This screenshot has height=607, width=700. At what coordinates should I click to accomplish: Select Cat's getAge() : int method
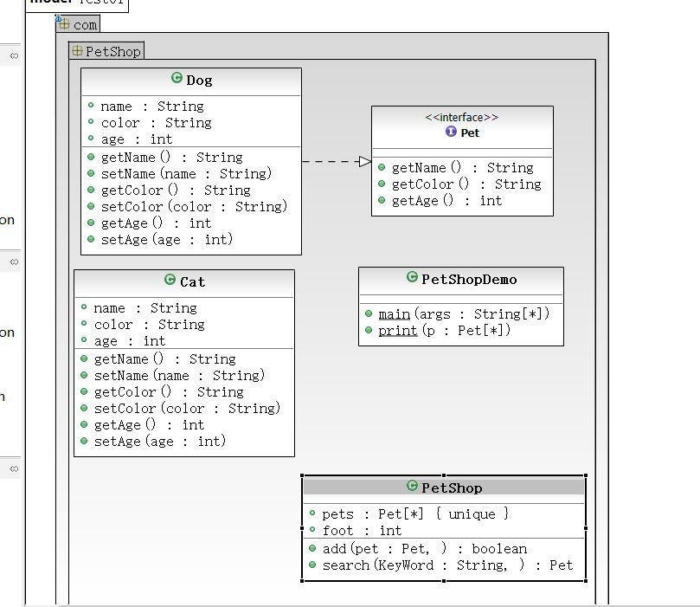pos(149,424)
